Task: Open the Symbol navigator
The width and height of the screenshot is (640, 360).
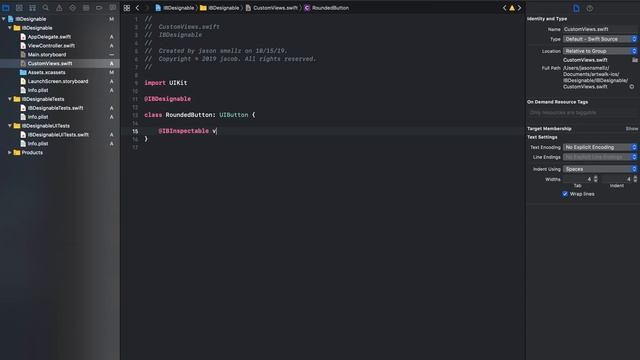Action: (32, 8)
